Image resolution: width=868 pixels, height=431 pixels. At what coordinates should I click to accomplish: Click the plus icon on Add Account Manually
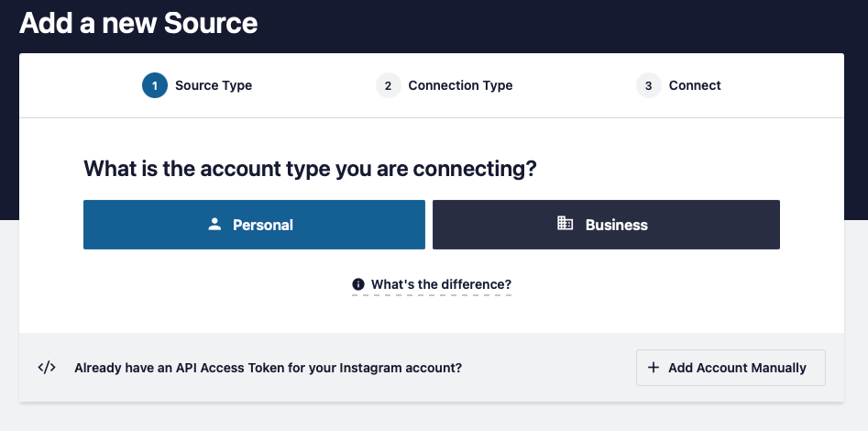pyautogui.click(x=654, y=368)
